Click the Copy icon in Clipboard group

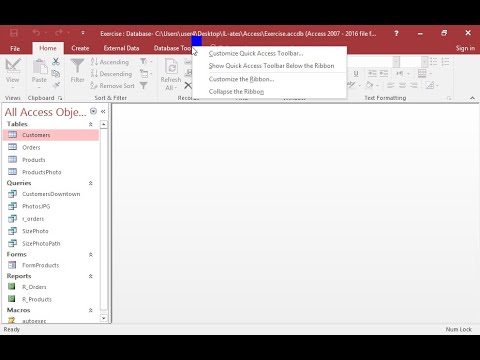56,73
